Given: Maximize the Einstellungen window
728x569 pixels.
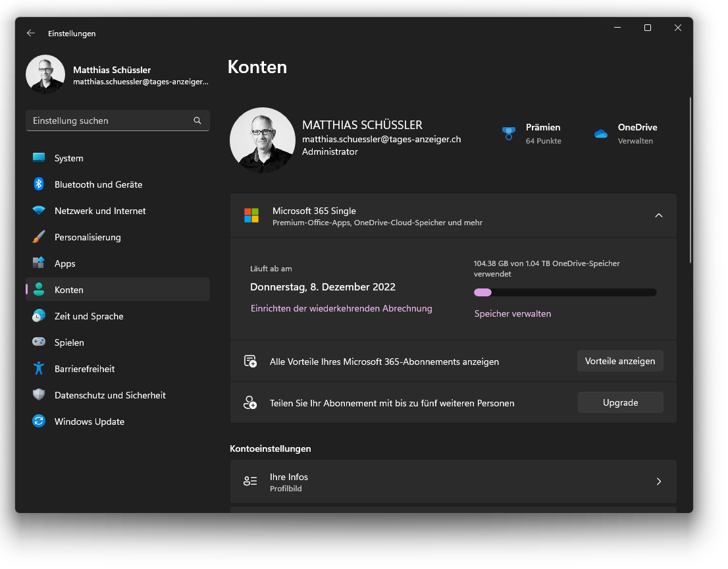Looking at the screenshot, I should pyautogui.click(x=647, y=28).
